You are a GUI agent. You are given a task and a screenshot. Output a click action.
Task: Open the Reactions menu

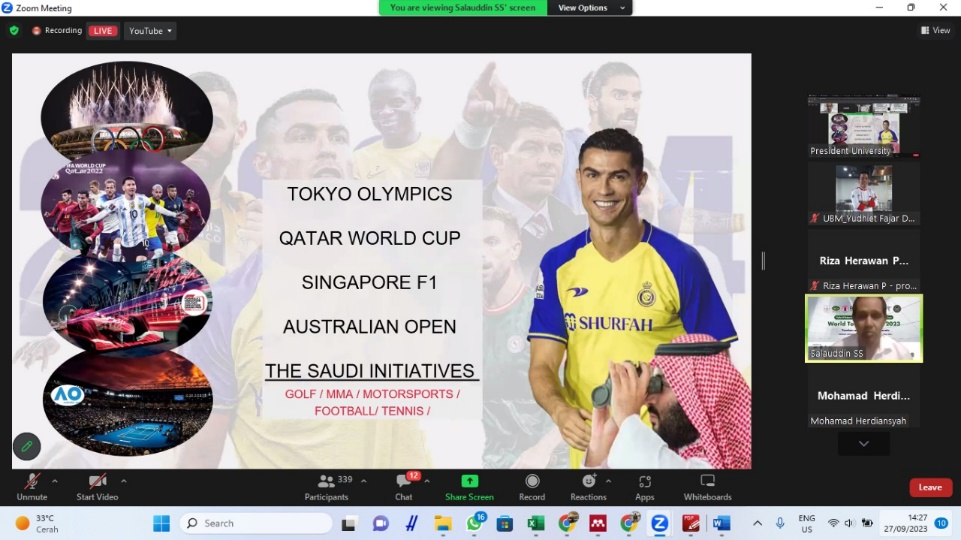tap(588, 487)
